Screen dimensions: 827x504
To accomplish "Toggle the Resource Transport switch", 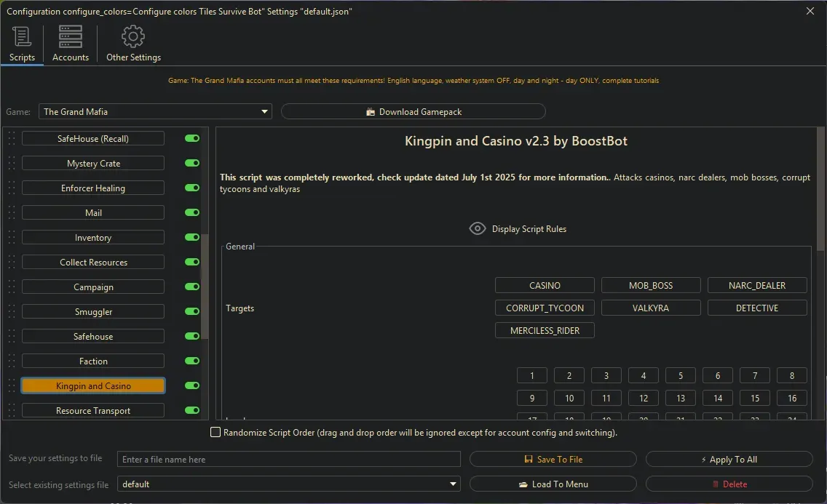I will (192, 411).
